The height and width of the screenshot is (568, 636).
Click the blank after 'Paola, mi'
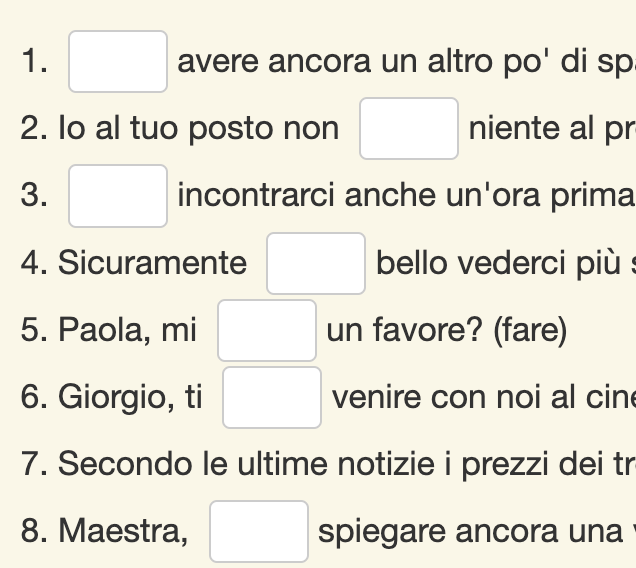click(x=267, y=331)
